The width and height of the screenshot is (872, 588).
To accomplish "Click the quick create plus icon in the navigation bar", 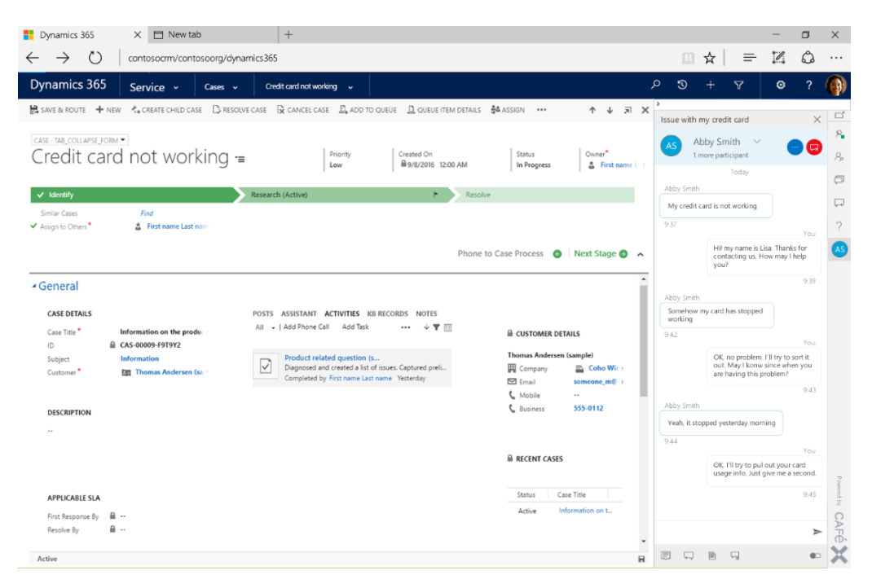I will point(710,85).
